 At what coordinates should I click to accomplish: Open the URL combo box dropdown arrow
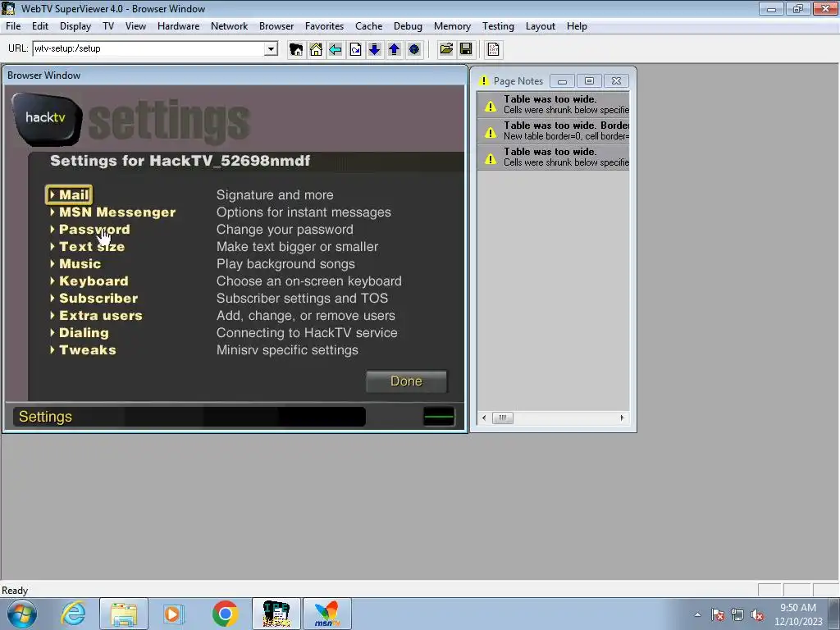click(x=271, y=48)
